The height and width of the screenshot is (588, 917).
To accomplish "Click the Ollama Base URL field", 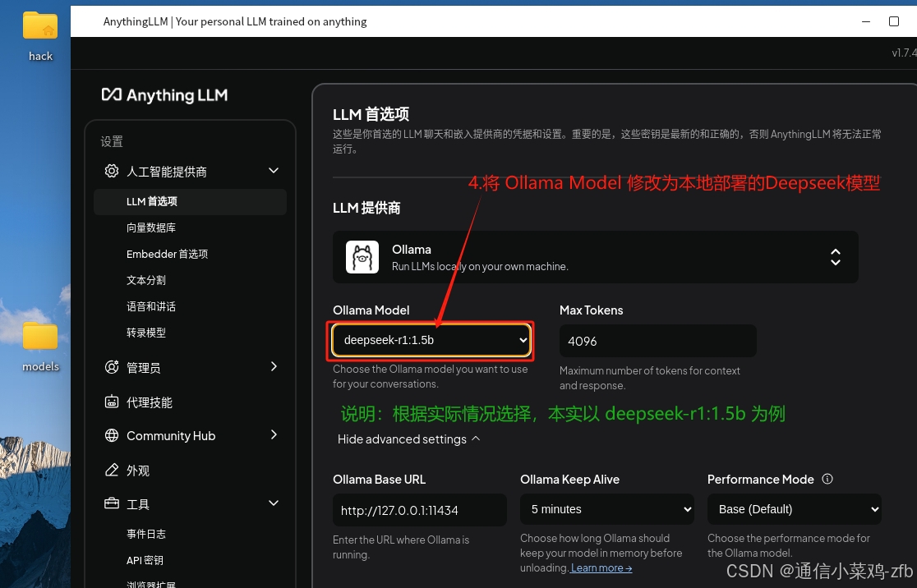I will click(x=419, y=510).
